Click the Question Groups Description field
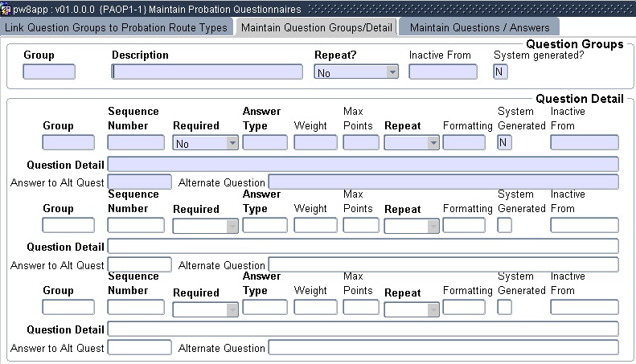Screen dimensions: 636x364 coord(207,72)
